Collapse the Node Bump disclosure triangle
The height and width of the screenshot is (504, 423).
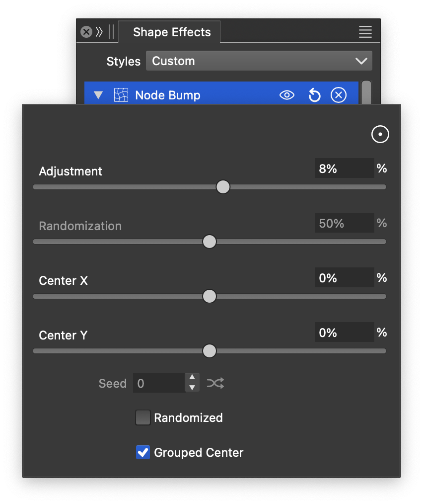click(98, 95)
